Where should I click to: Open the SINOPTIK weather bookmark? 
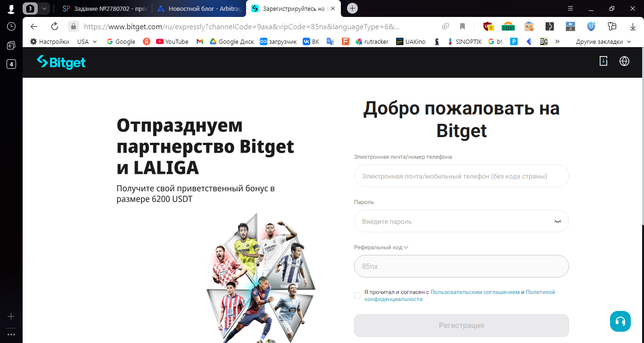pos(464,41)
